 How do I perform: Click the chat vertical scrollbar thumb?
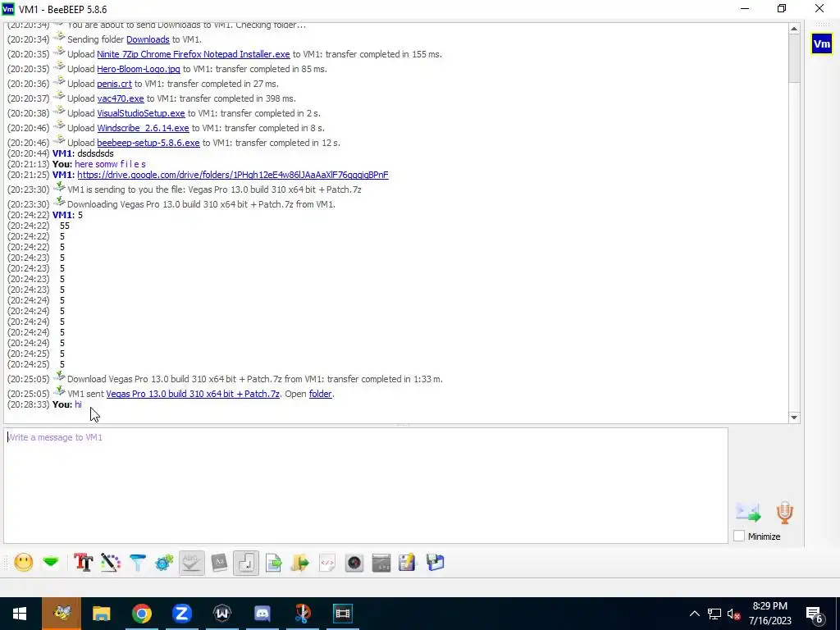(794, 58)
